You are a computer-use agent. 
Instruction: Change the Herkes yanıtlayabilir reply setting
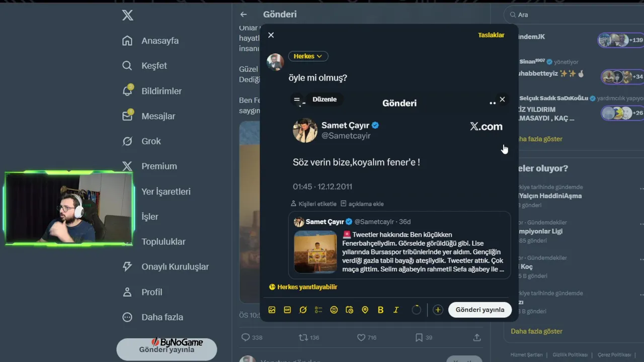click(303, 287)
